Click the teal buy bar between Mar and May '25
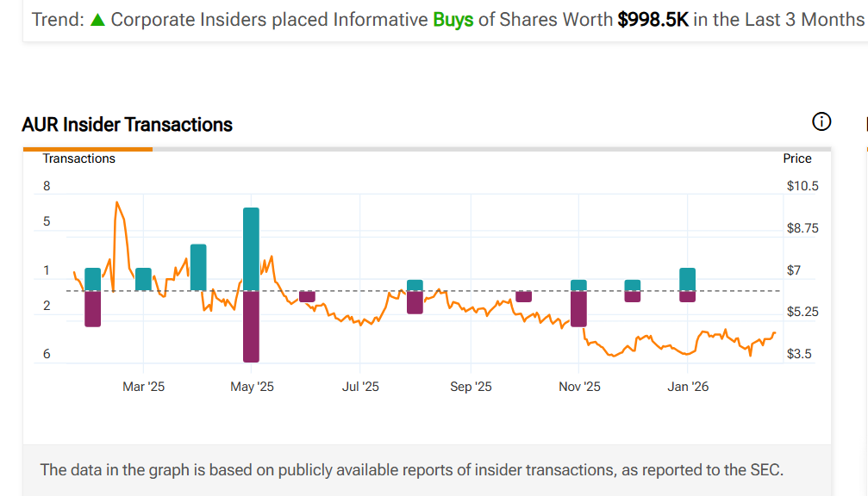This screenshot has height=496, width=868. coord(198,267)
